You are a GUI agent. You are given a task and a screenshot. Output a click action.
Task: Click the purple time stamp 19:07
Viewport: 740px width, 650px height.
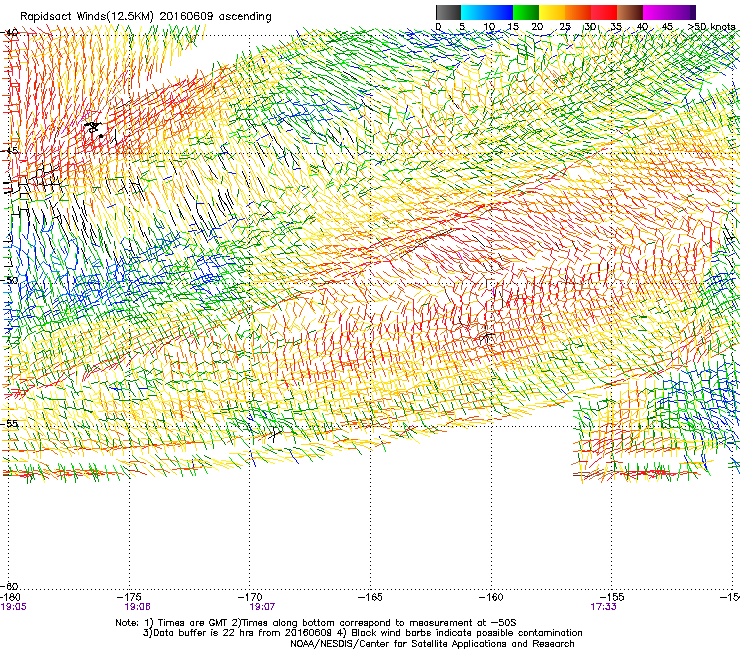pos(262,607)
